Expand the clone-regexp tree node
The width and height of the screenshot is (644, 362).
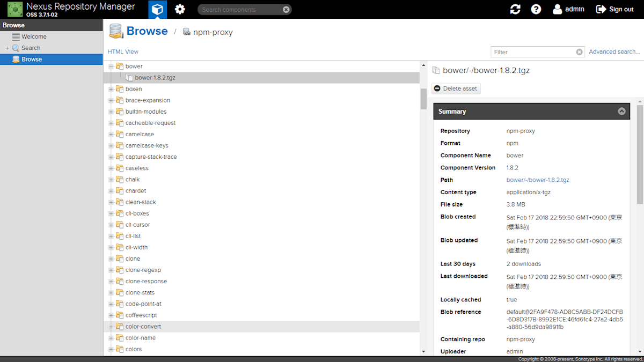[x=112, y=270]
